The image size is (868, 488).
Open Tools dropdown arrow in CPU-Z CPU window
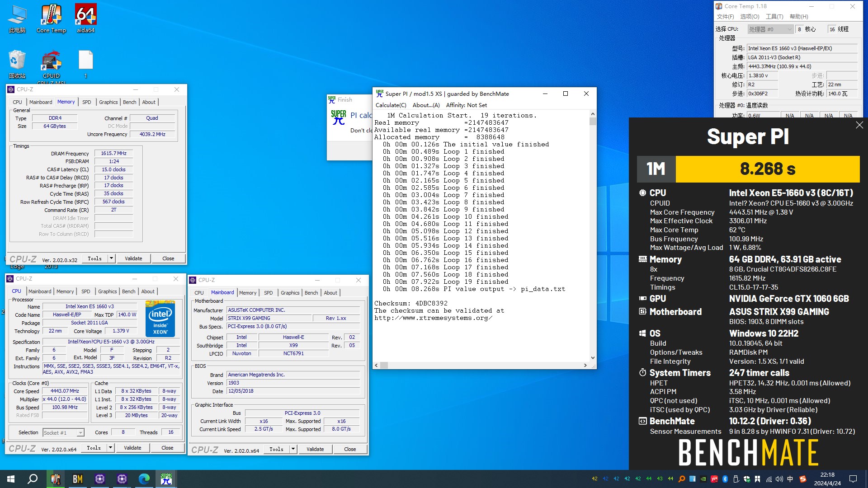[x=111, y=448]
